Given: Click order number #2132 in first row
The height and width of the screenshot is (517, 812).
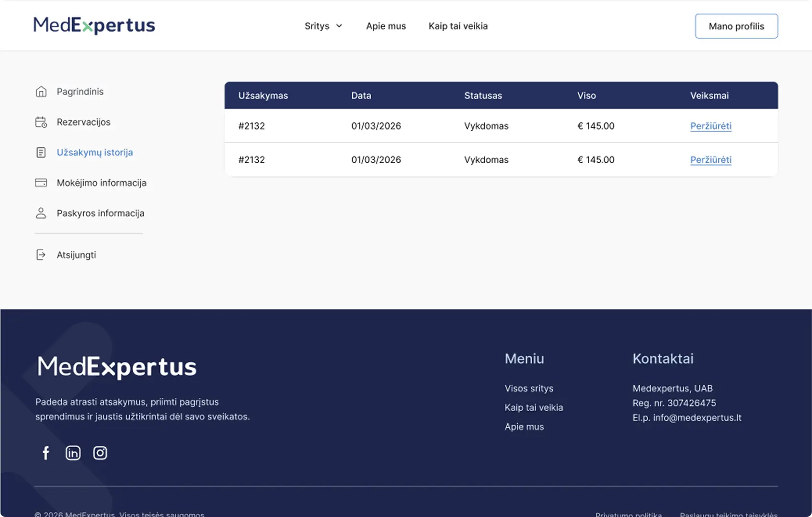Looking at the screenshot, I should click(x=252, y=126).
